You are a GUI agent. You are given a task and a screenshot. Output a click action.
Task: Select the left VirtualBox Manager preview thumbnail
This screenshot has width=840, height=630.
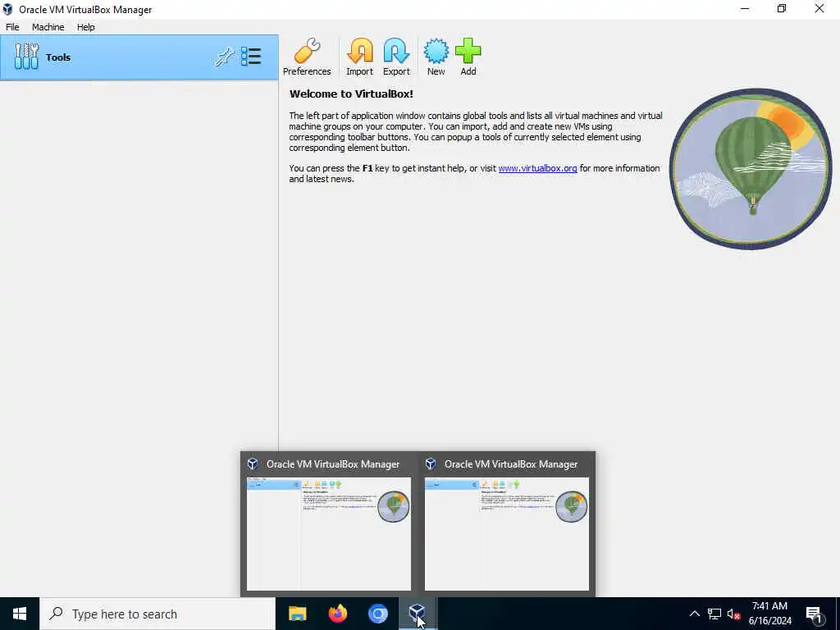click(329, 534)
